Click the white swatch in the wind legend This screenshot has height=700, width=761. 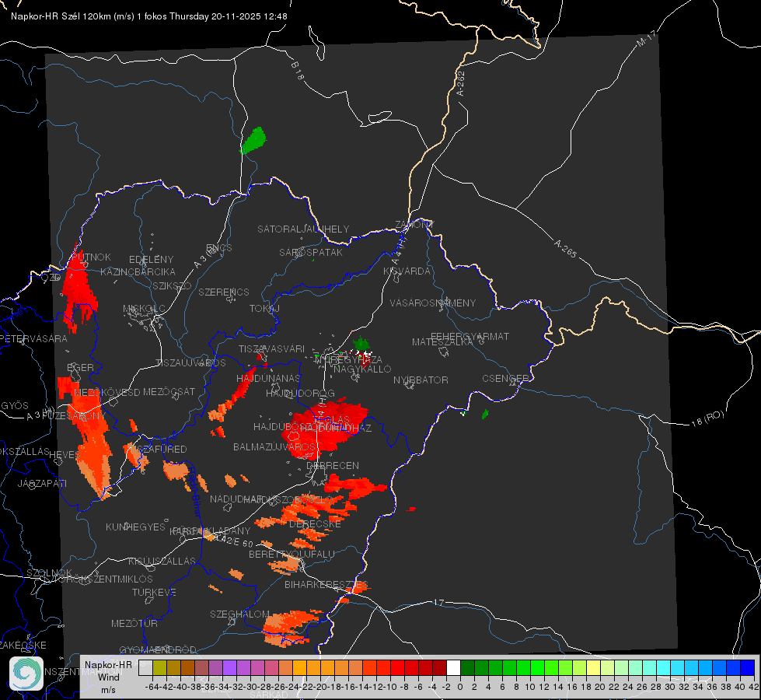[x=453, y=668]
